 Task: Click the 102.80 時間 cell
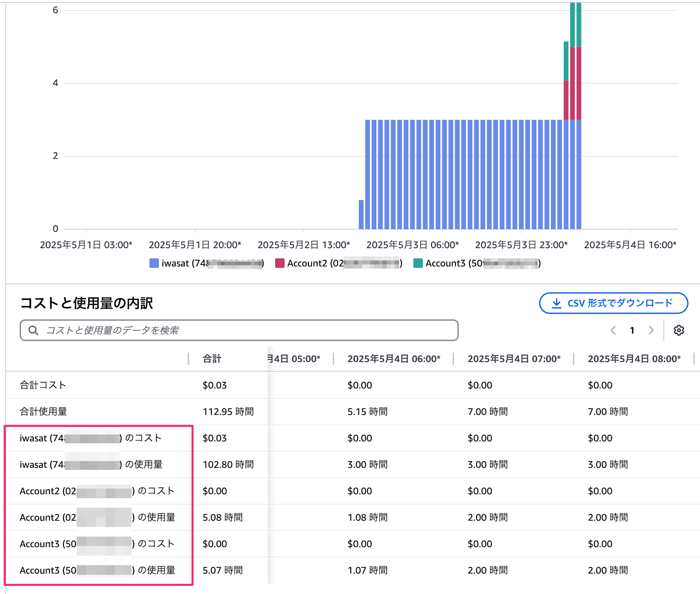pyautogui.click(x=228, y=464)
